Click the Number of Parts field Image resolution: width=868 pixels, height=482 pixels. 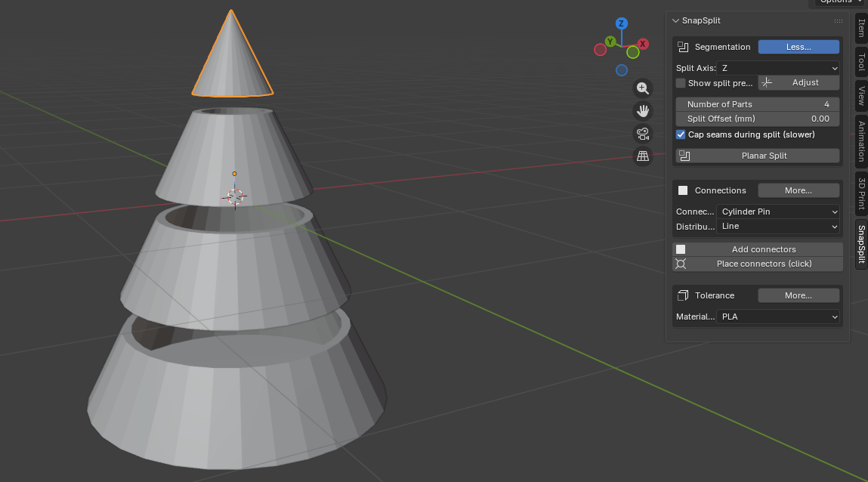[x=757, y=104]
